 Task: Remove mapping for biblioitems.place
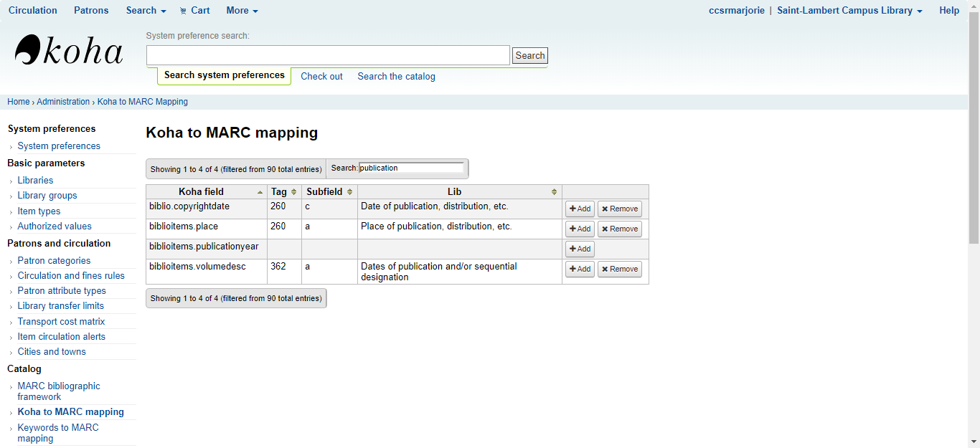click(619, 229)
